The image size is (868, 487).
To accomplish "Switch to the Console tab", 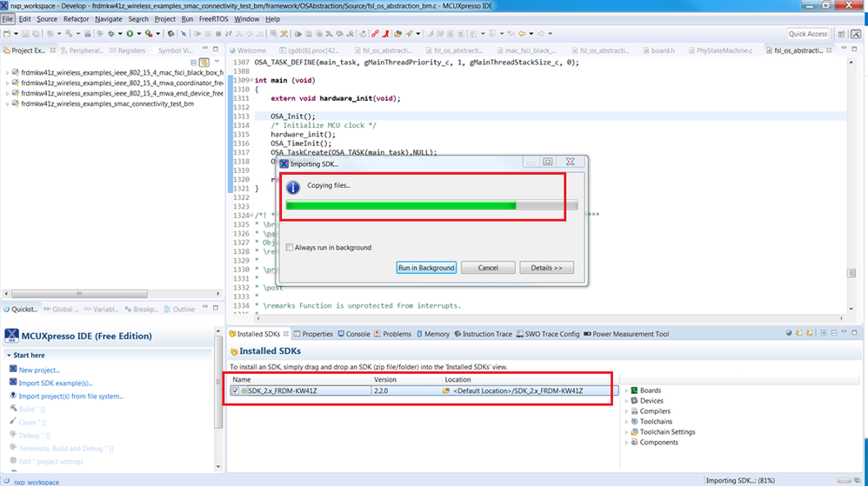I will (x=354, y=334).
